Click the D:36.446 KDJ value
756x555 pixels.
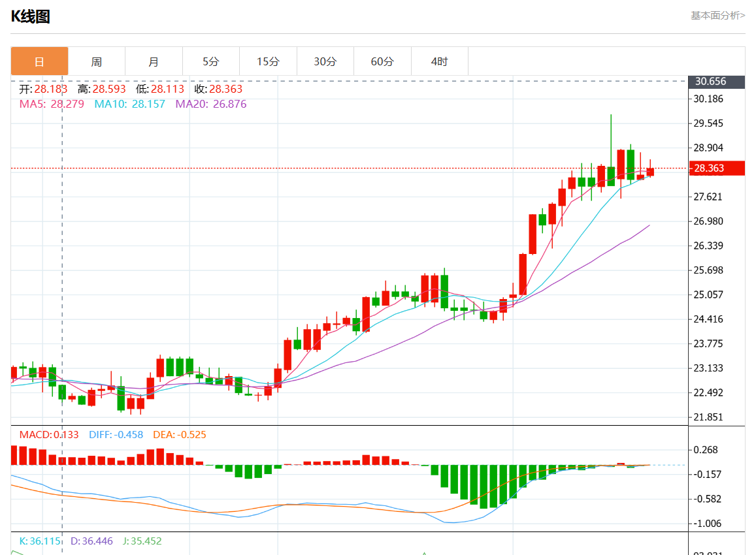[x=91, y=541]
